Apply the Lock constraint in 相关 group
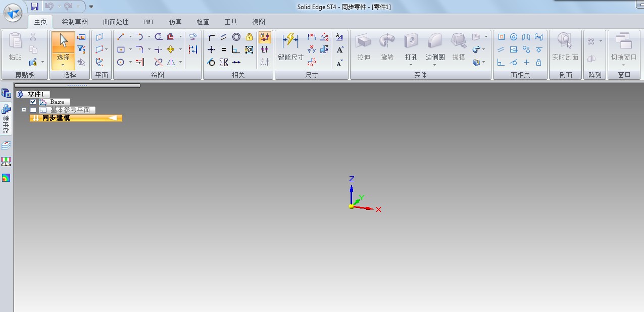The height and width of the screenshot is (312, 644). pyautogui.click(x=249, y=37)
